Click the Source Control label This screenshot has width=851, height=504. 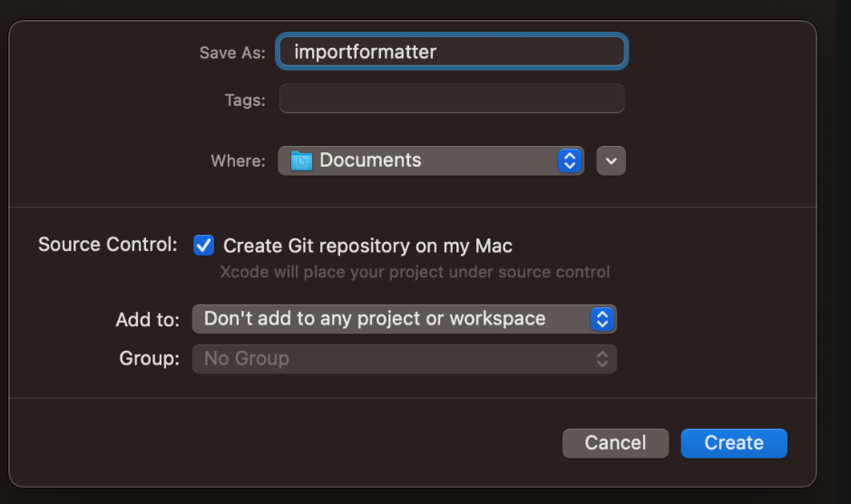pyautogui.click(x=108, y=244)
